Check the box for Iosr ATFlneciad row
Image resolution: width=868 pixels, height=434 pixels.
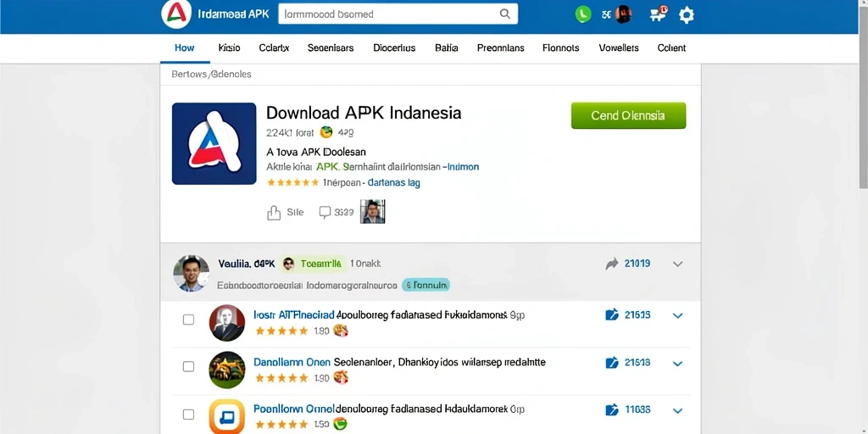(188, 320)
